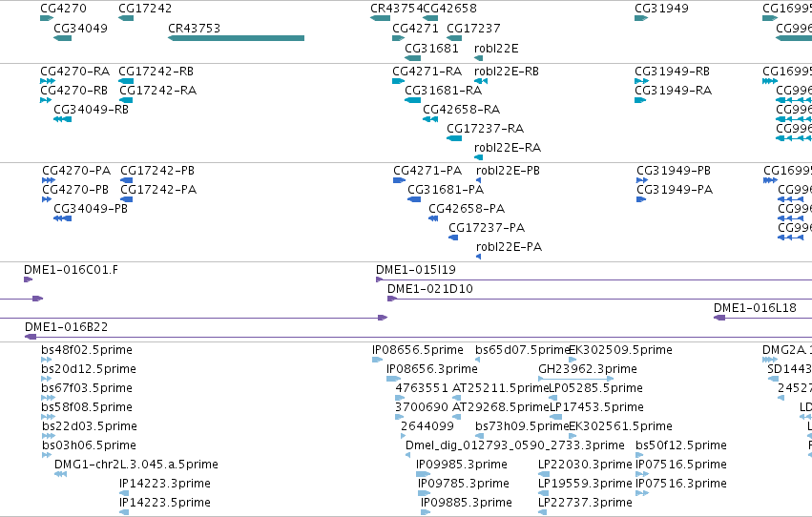Select protein robl22E-PB
812x517 pixels.
pyautogui.click(x=478, y=180)
